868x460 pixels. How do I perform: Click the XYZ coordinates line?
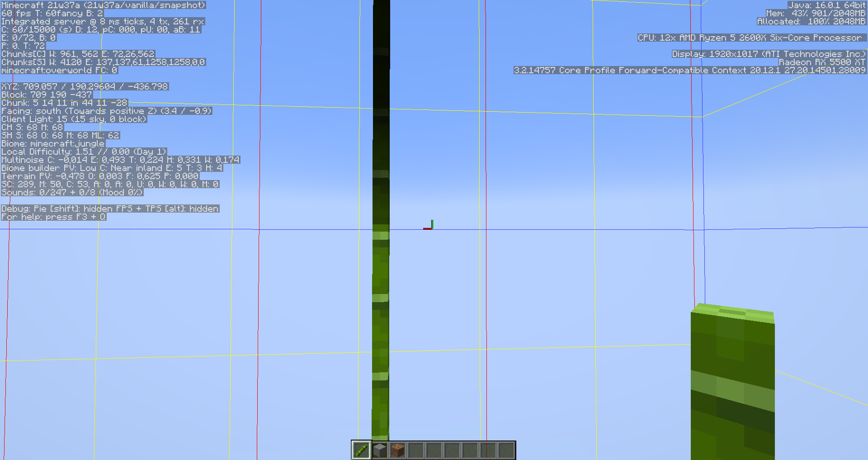click(85, 86)
